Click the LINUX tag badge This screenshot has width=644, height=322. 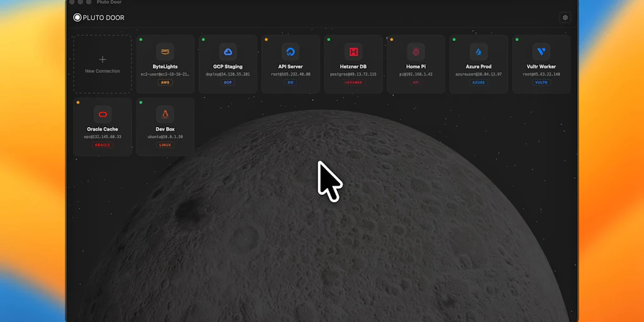point(165,145)
